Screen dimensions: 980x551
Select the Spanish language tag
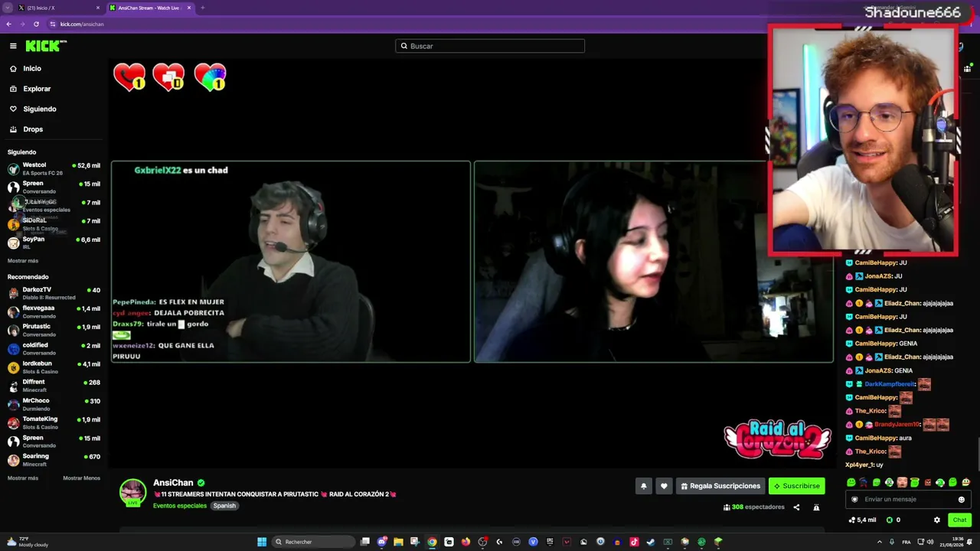pos(224,506)
